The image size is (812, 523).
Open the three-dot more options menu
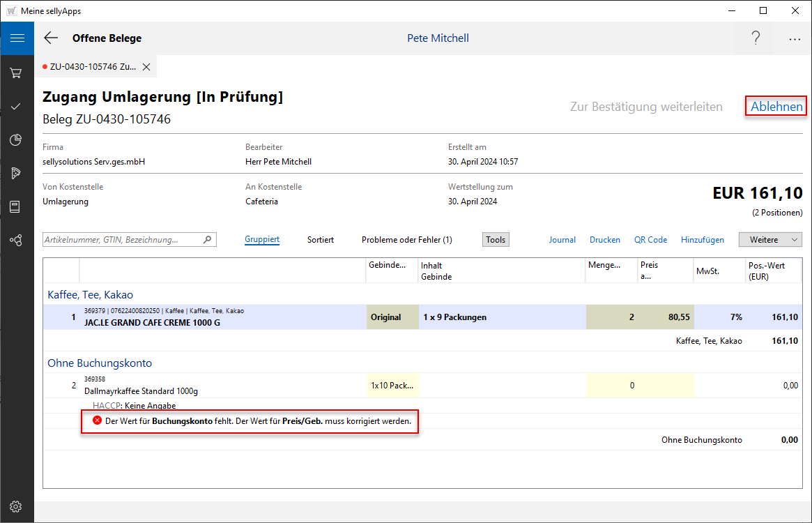(795, 39)
